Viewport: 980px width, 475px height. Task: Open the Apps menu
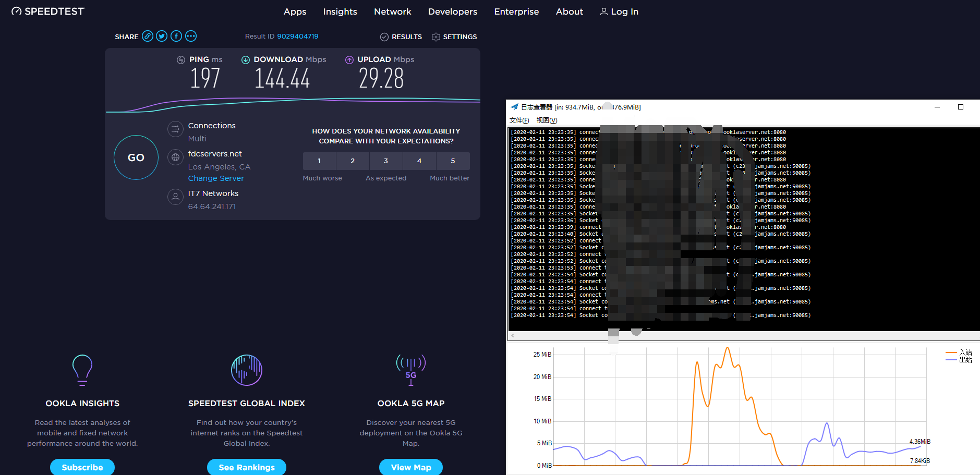coord(295,11)
